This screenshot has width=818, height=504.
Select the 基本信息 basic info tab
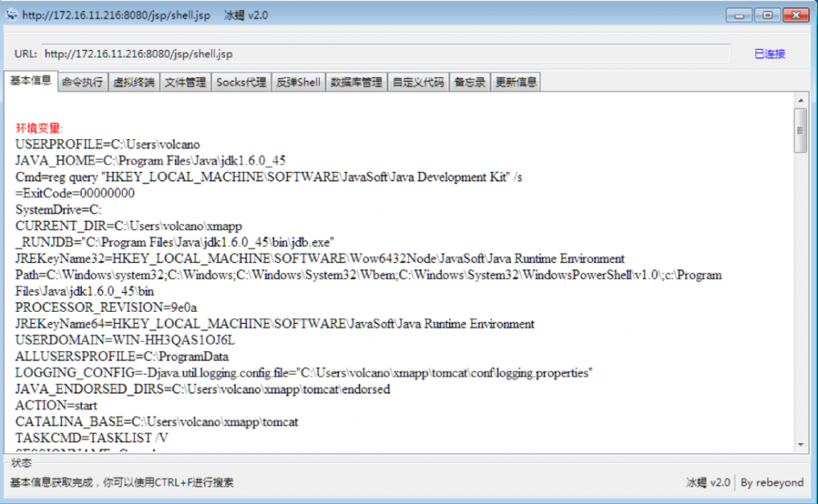[30, 81]
